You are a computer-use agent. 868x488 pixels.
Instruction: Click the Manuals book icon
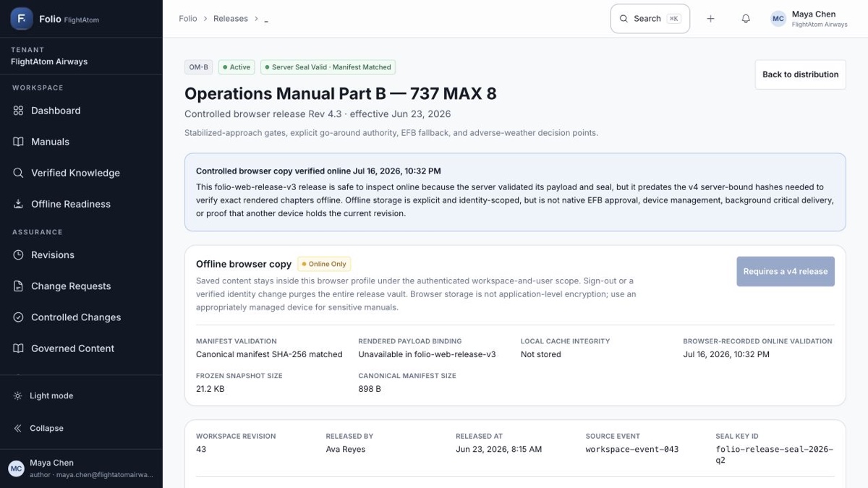click(x=18, y=142)
